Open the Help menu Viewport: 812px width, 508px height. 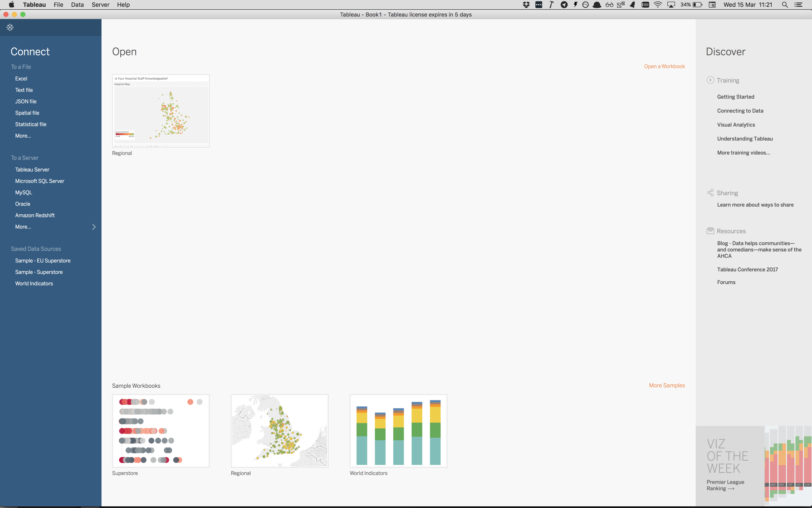[x=123, y=5]
